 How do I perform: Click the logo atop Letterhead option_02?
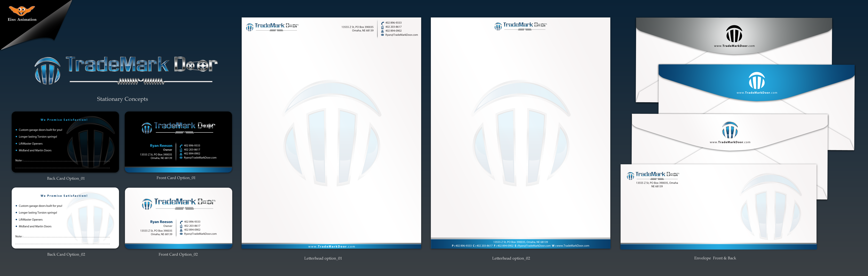pos(520,26)
